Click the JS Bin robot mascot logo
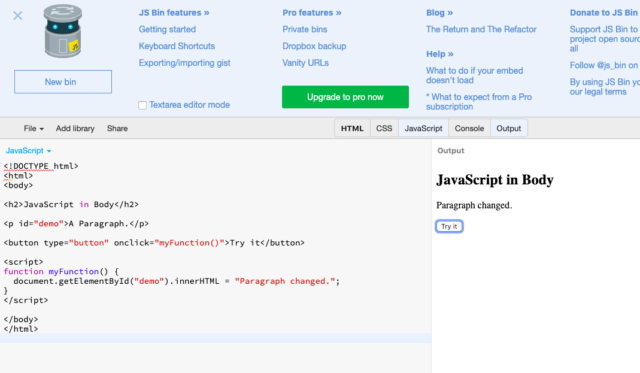The image size is (640, 373). click(x=62, y=31)
